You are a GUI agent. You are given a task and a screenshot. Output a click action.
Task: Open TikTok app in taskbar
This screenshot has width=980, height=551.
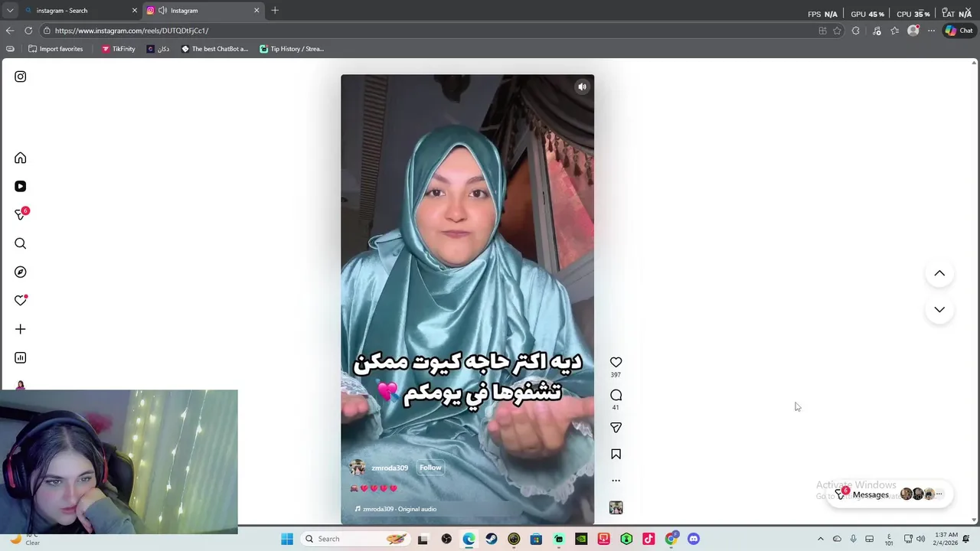click(648, 539)
